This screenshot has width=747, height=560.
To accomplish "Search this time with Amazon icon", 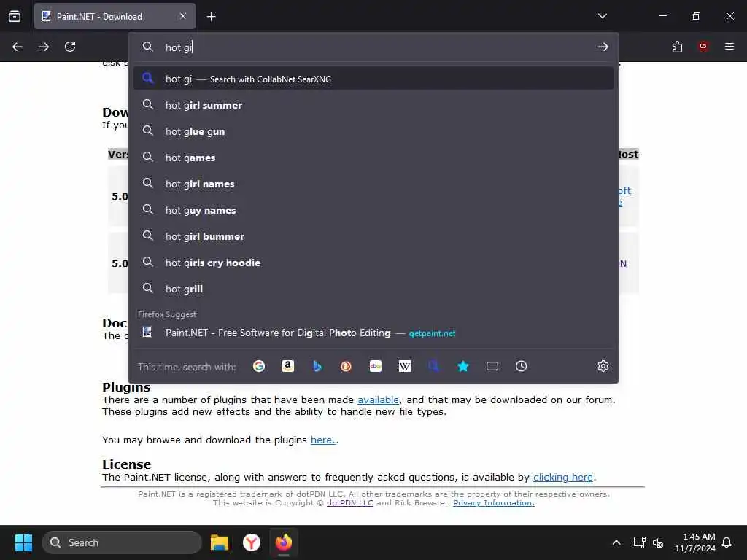I will (287, 366).
